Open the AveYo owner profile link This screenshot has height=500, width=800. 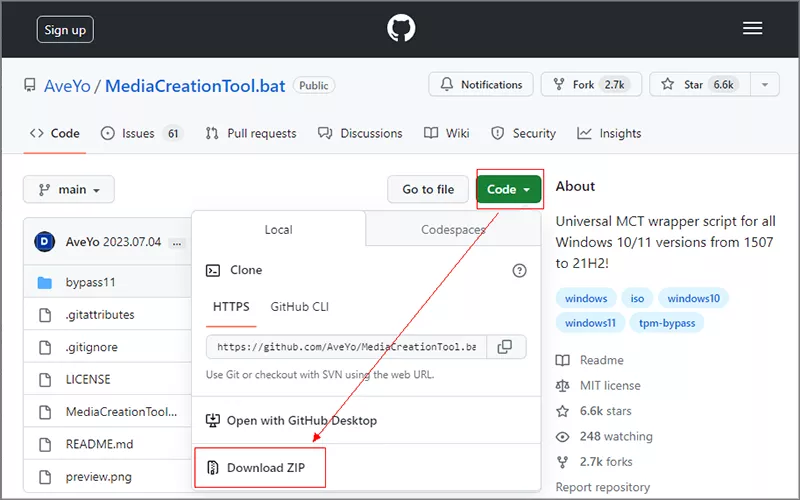tap(67, 86)
